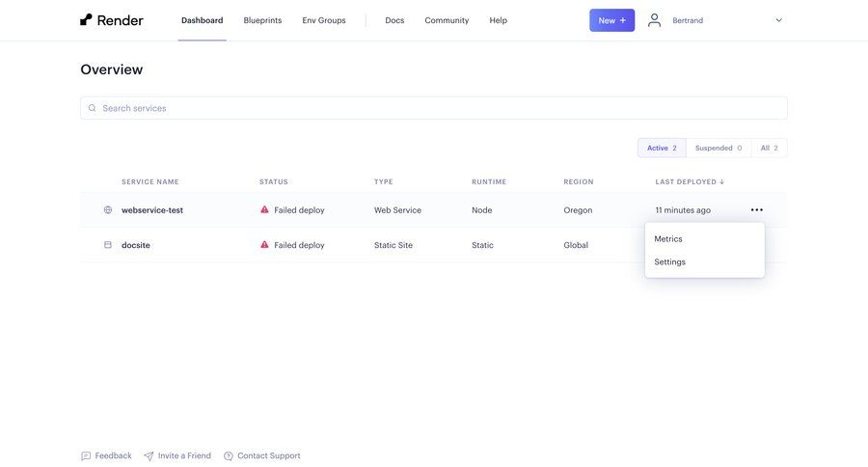
Task: Expand the Bertrand account dropdown chevron
Action: click(x=779, y=20)
